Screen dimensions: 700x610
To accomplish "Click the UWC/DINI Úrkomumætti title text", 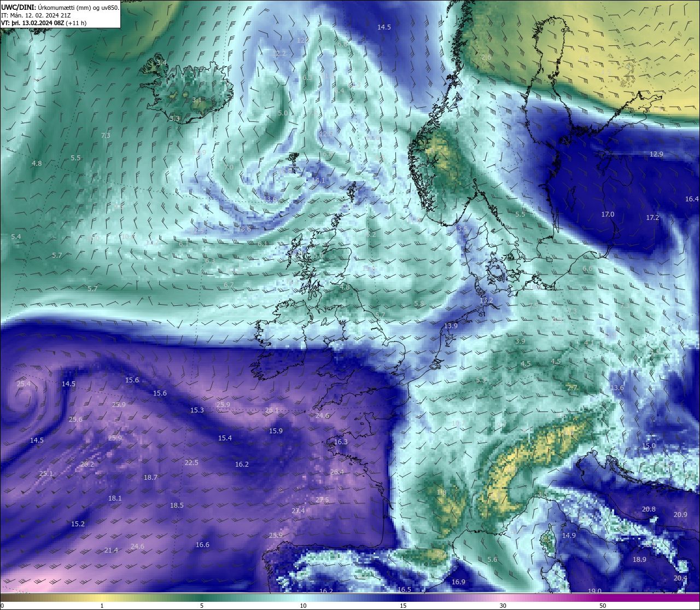I will [60, 8].
